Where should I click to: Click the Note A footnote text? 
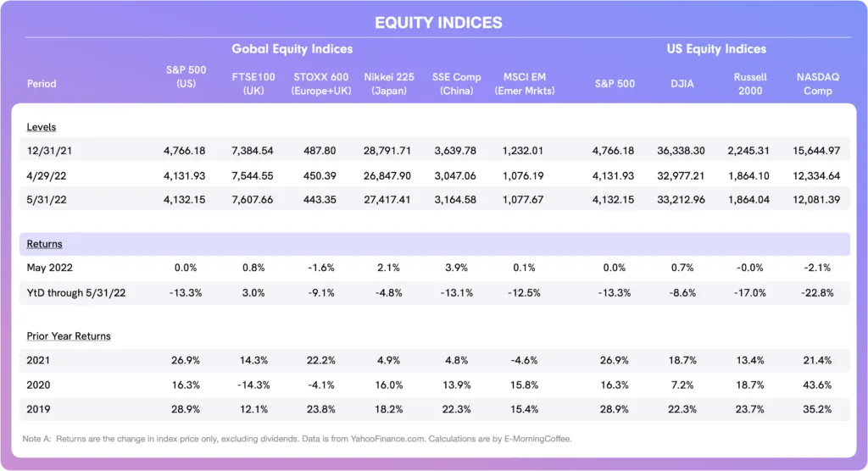pos(297,439)
